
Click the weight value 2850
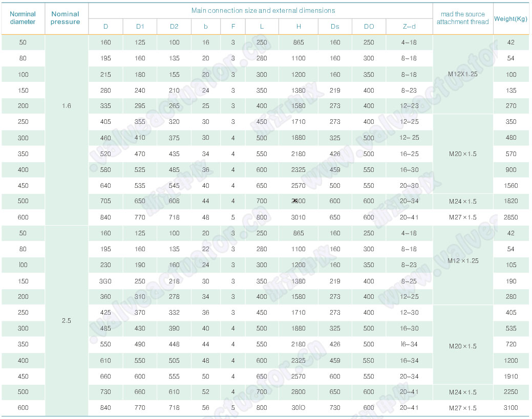(x=510, y=217)
